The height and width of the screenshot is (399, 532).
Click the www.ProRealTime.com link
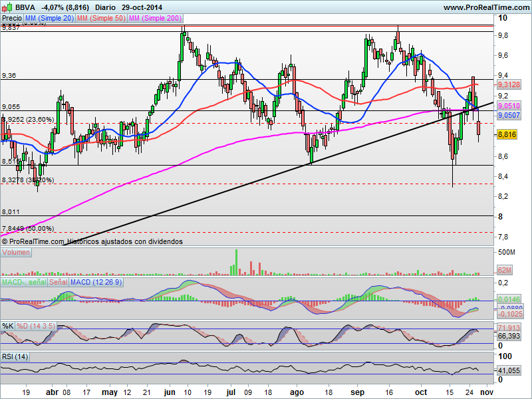point(487,7)
